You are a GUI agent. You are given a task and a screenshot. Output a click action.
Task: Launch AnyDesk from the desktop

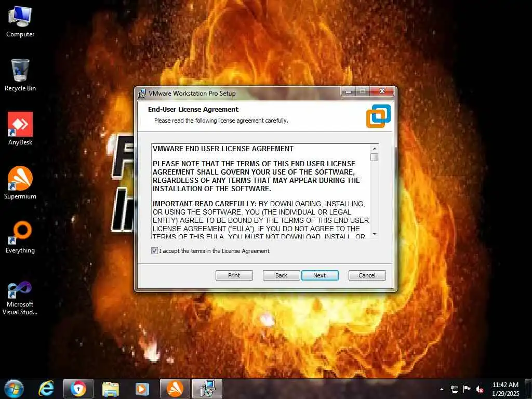[x=20, y=129]
